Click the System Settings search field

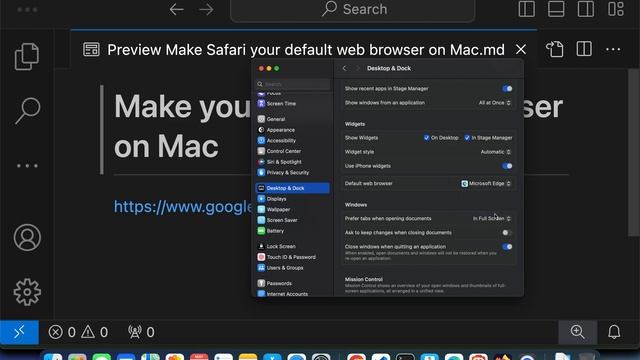293,84
